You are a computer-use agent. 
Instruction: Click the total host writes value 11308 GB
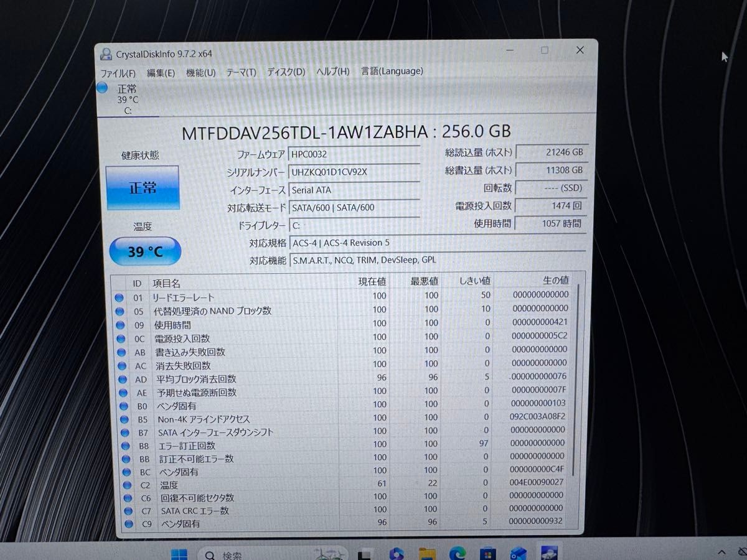[551, 170]
